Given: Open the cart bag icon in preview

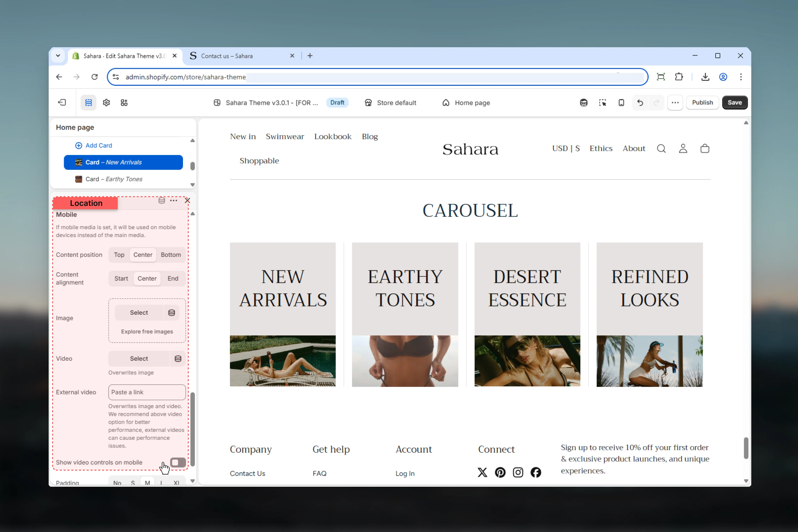Looking at the screenshot, I should pyautogui.click(x=705, y=149).
